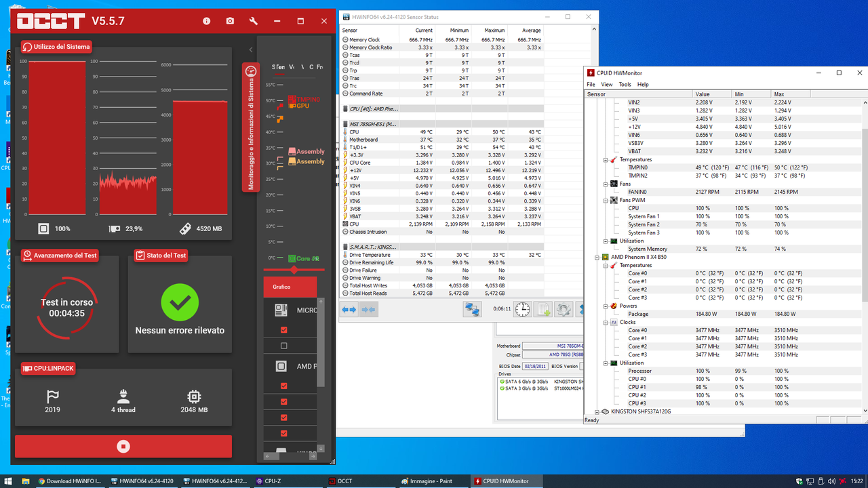This screenshot has width=868, height=488.
Task: Open HWiNFO sensor settings gear icon
Action: click(564, 310)
